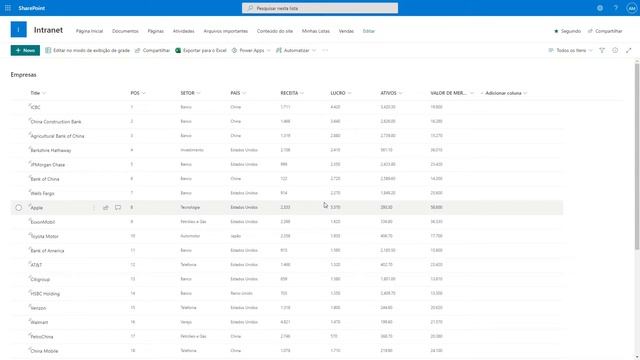
Task: Open the Minhas Listas nav item
Action: [316, 31]
